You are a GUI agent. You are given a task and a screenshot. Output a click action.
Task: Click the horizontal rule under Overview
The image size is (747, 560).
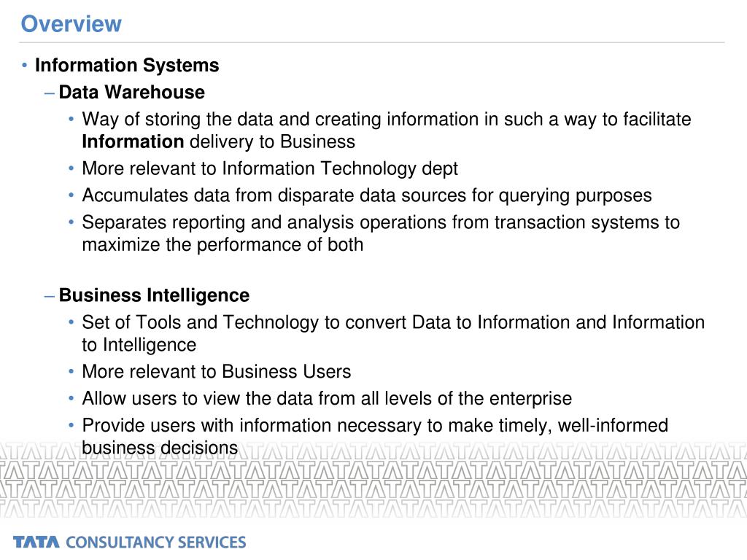tap(372, 42)
